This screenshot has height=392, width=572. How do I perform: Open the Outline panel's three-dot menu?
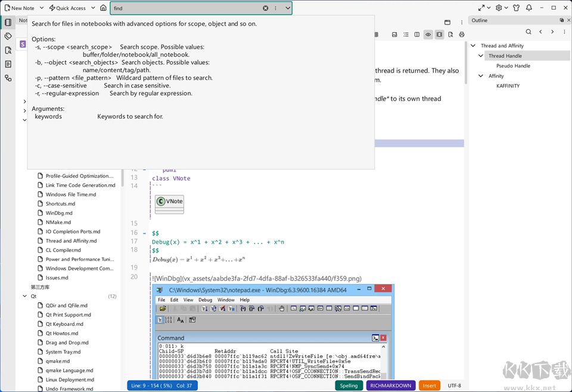[x=564, y=32]
